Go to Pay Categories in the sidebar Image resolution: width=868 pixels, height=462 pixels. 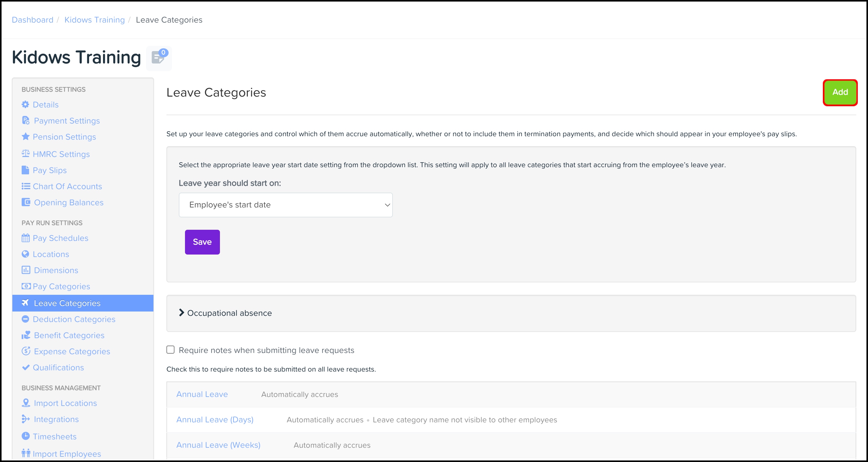(61, 286)
